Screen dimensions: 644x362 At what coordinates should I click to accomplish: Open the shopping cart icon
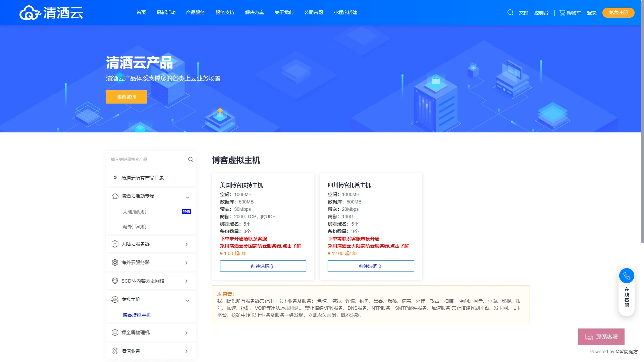[x=562, y=13]
